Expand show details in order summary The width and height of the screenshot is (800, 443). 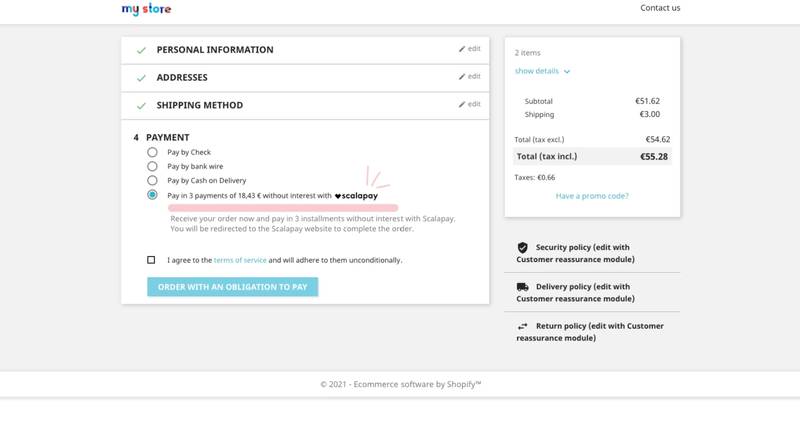coord(542,71)
